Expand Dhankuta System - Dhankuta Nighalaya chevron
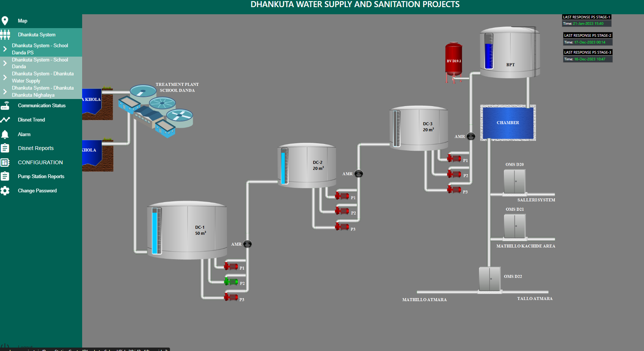The image size is (644, 351). pos(5,91)
